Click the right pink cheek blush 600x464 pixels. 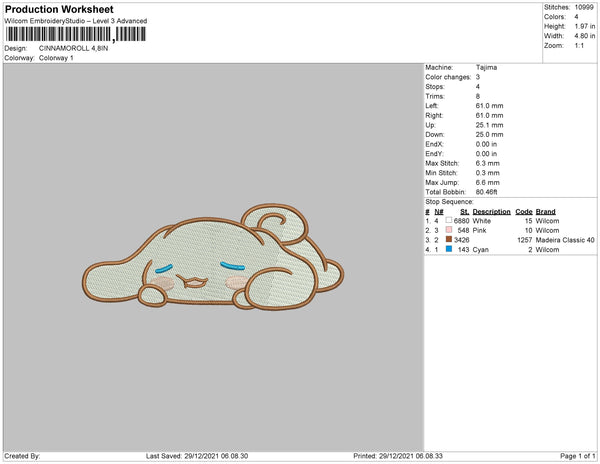coord(236,283)
